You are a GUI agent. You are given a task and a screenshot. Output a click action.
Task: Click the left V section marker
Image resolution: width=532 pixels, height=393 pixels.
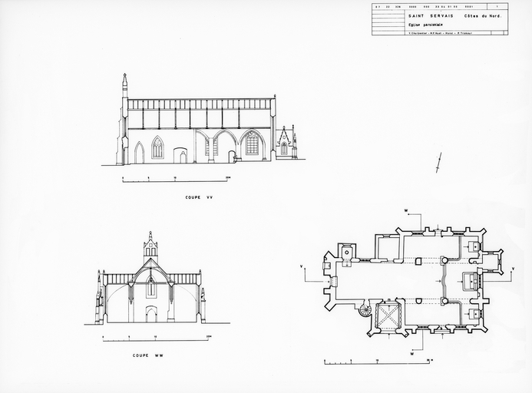(302, 267)
